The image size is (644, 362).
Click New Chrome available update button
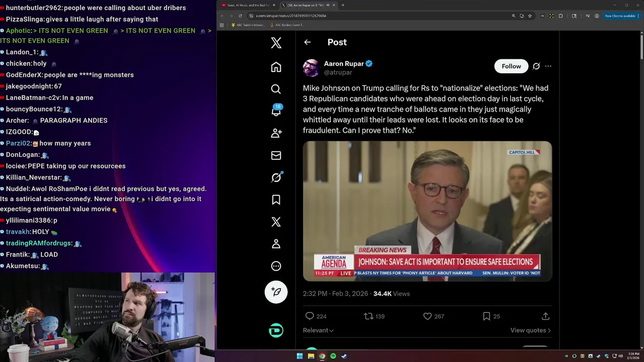click(622, 16)
